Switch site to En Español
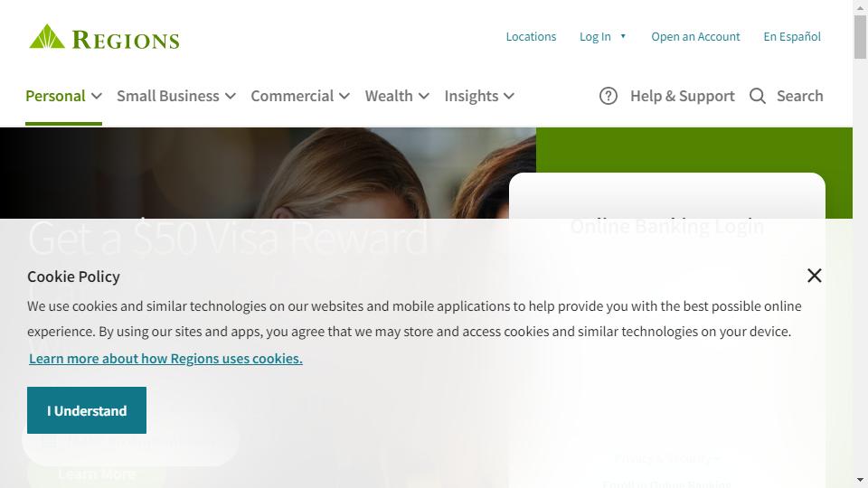 click(792, 36)
